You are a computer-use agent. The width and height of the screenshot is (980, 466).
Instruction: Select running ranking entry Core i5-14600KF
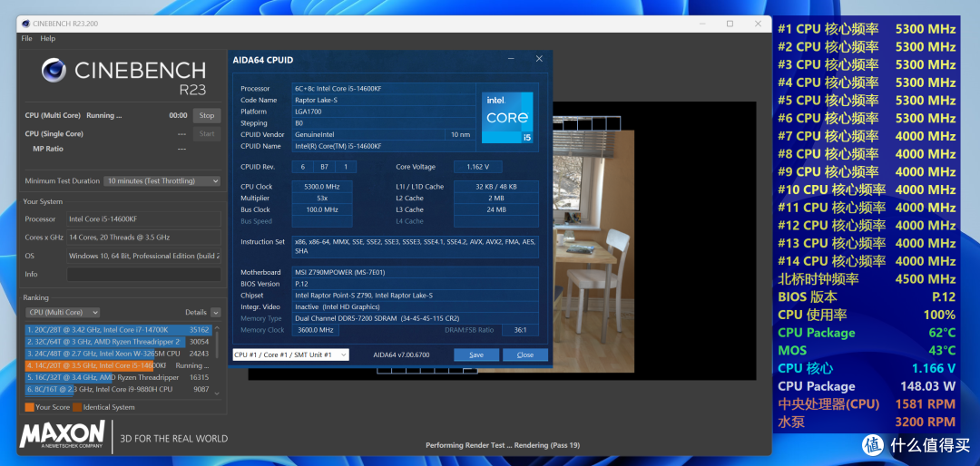click(x=119, y=365)
